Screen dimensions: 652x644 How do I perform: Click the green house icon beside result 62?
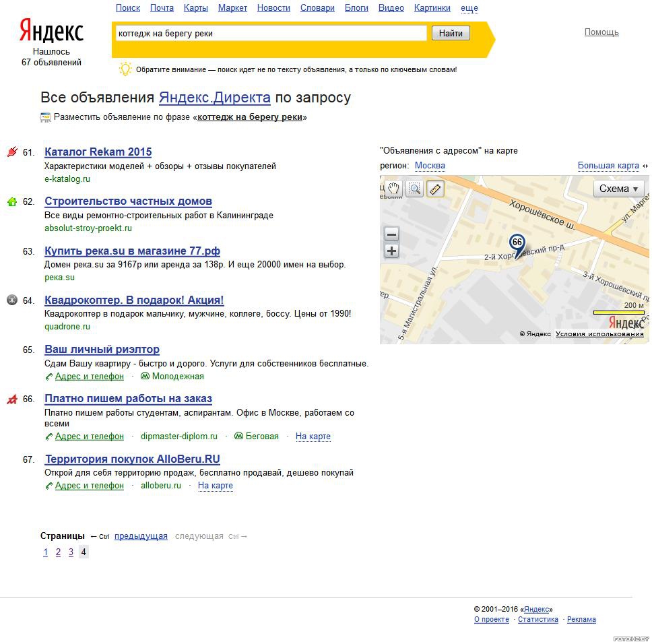tap(12, 201)
